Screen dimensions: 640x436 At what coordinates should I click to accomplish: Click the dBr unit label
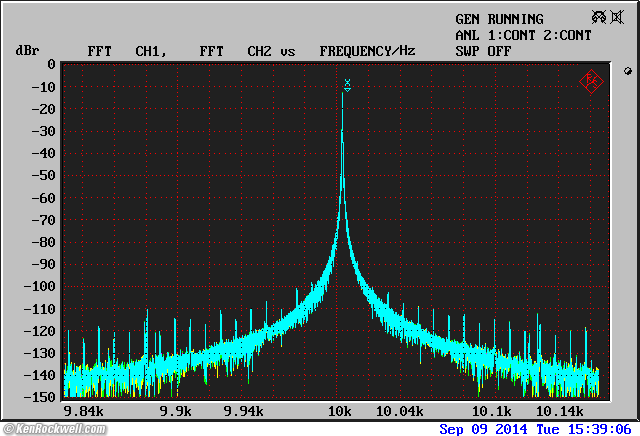(27, 50)
